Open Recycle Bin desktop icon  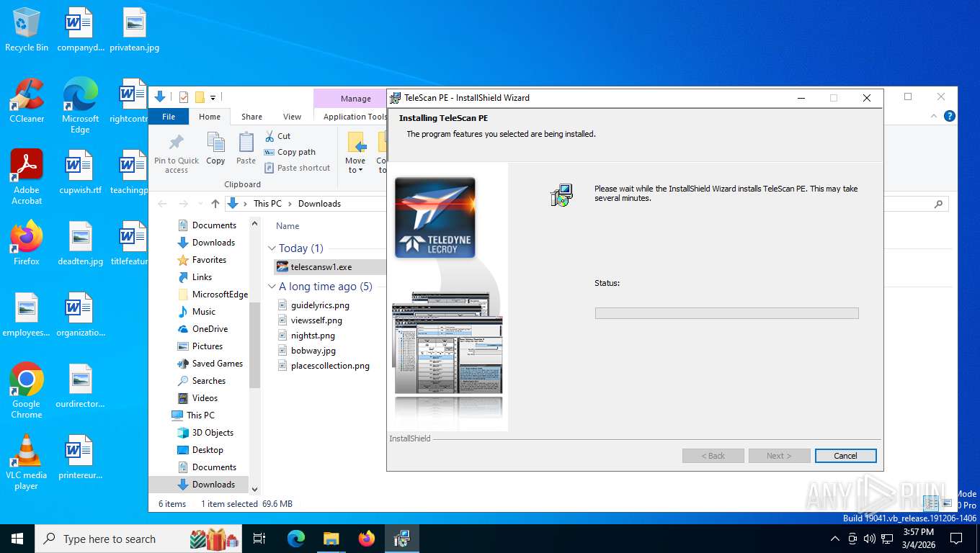pyautogui.click(x=27, y=30)
